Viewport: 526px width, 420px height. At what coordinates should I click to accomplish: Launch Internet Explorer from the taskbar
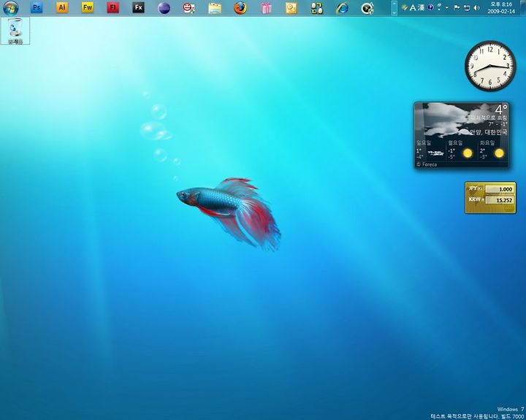(x=342, y=8)
